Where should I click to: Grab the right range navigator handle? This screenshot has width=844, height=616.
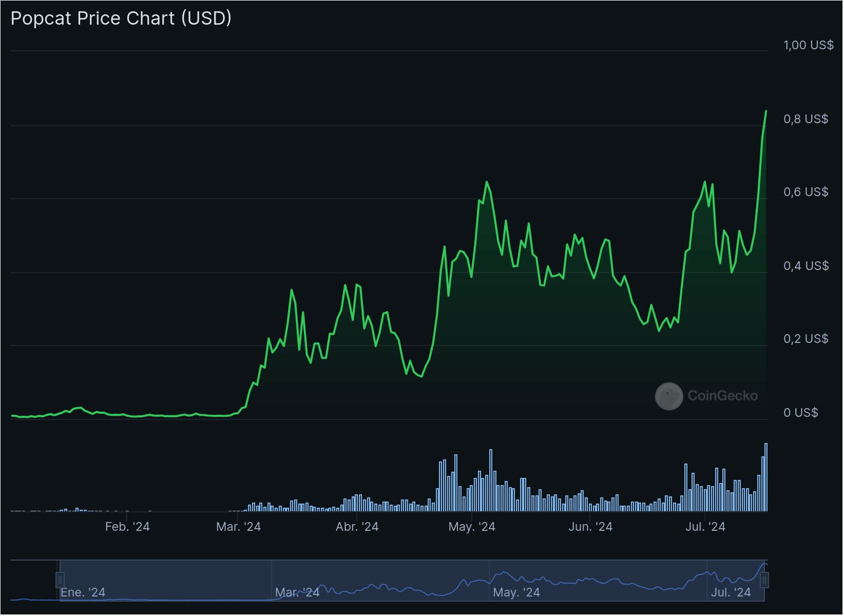pos(764,581)
